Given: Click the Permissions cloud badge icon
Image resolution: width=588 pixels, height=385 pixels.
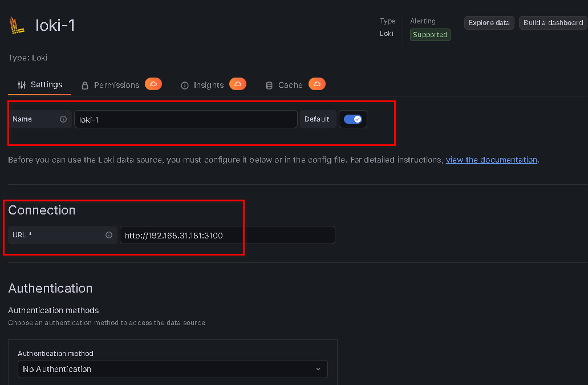Looking at the screenshot, I should pyautogui.click(x=153, y=84).
